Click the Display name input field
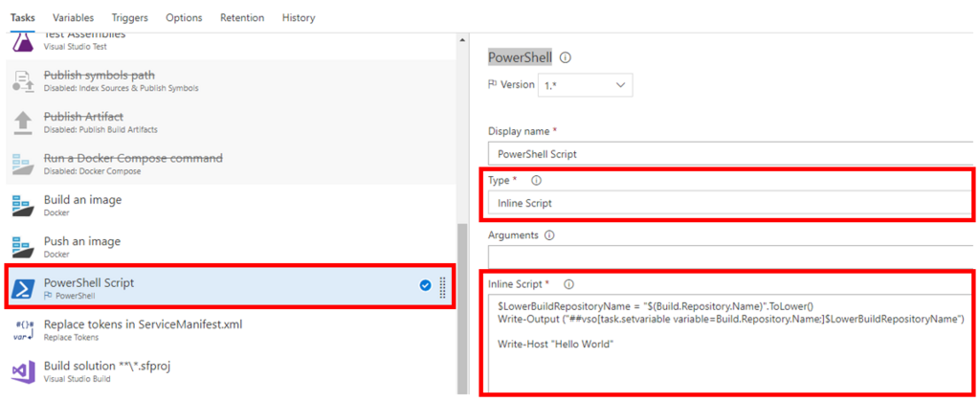 pos(730,153)
